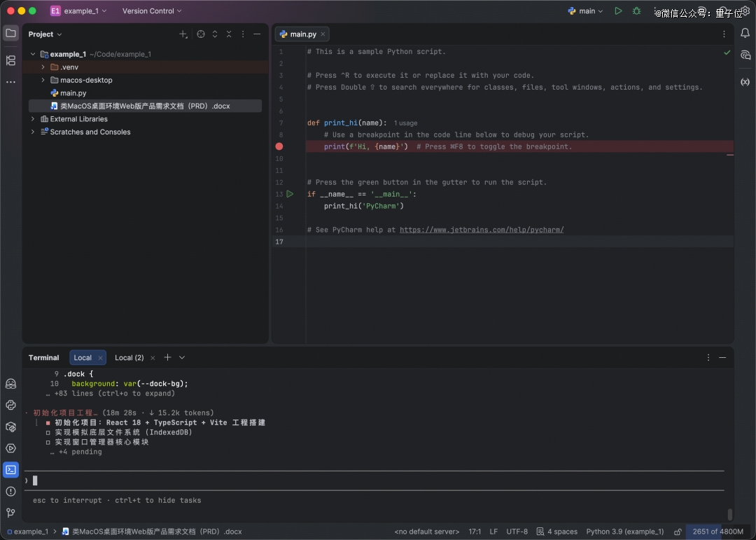Image resolution: width=756 pixels, height=540 pixels.
Task: Switch to the Local (2) terminal tab
Action: [129, 358]
